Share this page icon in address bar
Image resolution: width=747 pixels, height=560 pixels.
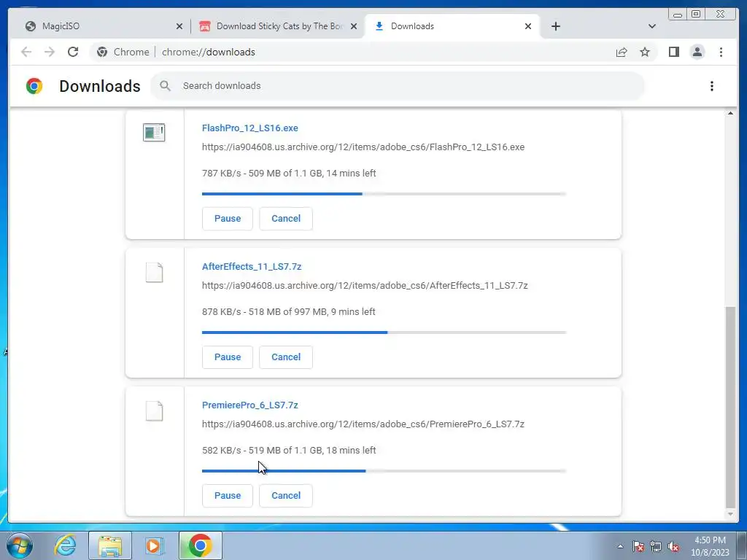pos(622,52)
